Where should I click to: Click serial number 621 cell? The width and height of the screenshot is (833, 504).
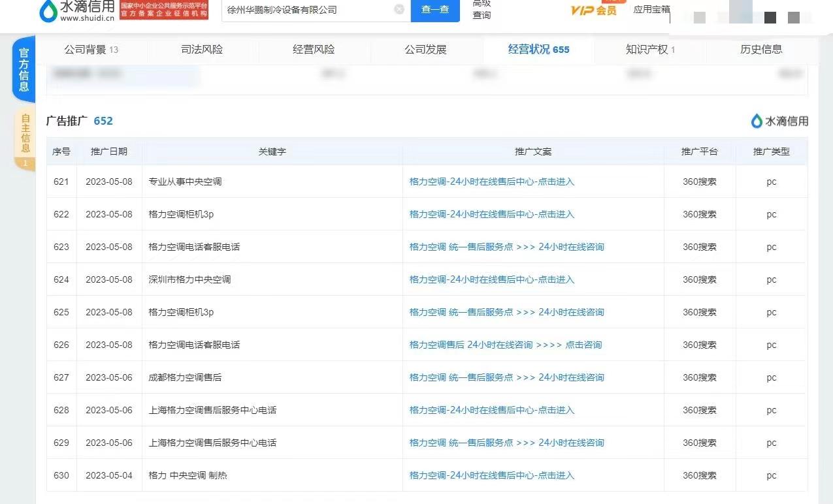tap(61, 181)
